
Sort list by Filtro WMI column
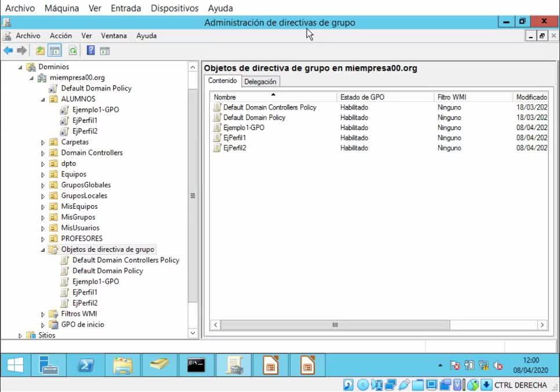click(x=473, y=97)
